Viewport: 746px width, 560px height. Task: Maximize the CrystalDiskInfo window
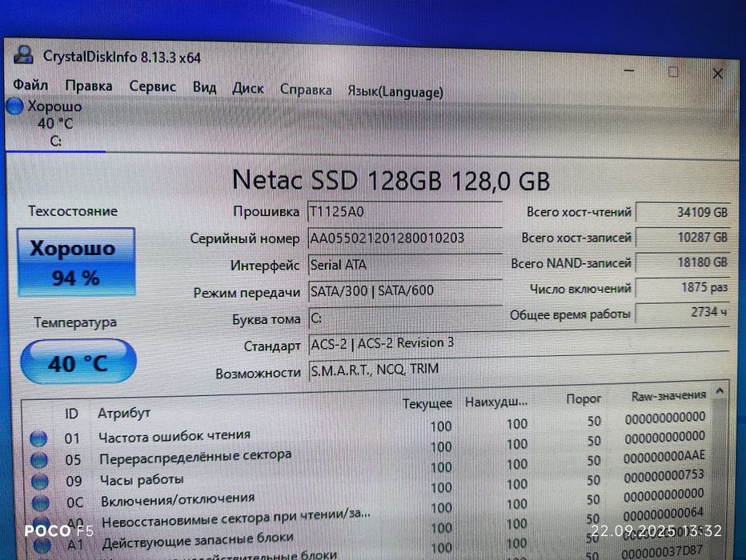point(672,72)
